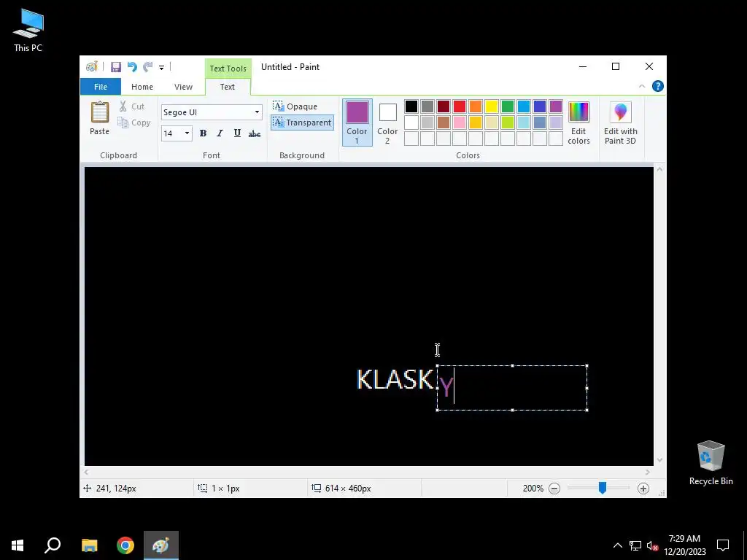Zoom out using the minus button
Viewport: 747px width, 560px height.
pos(554,489)
